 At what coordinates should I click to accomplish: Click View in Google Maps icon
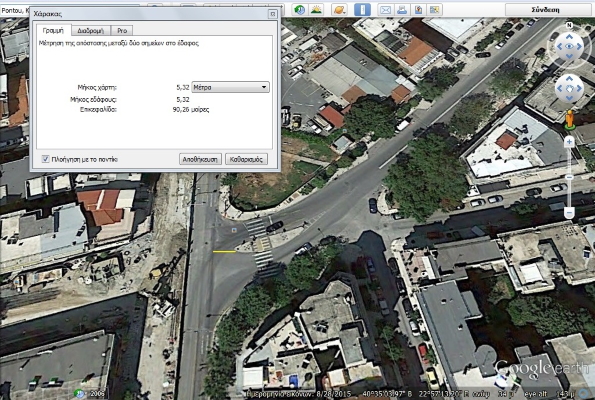point(434,10)
